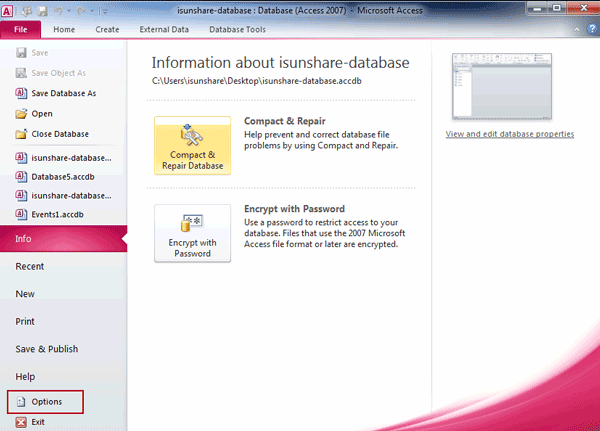The width and height of the screenshot is (600, 431).
Task: Open the External Data ribbon tab
Action: tap(164, 29)
